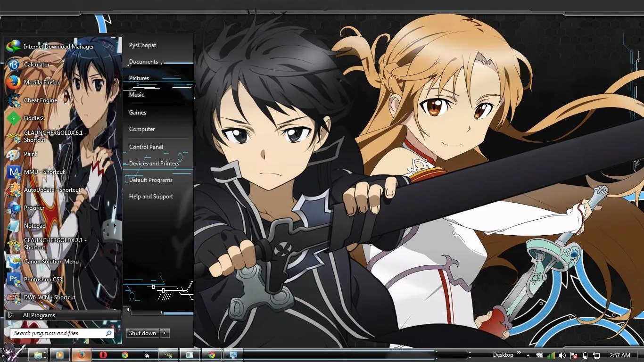Open Windows Media Player taskbar icon

60,355
